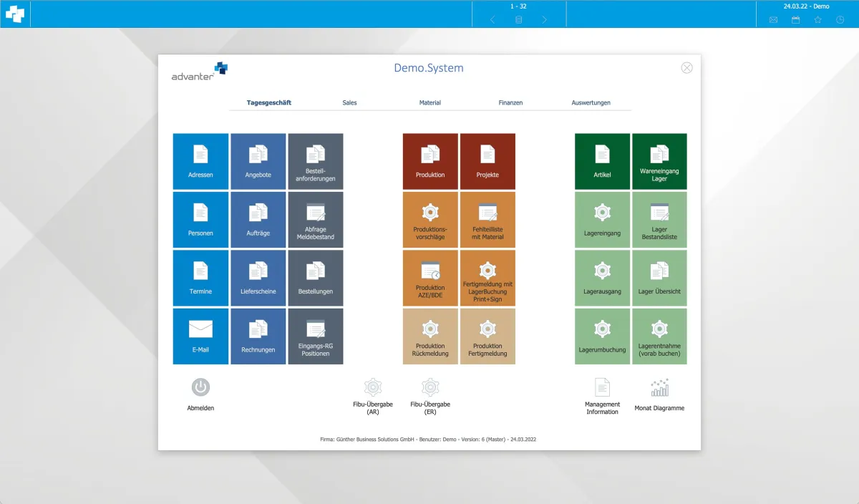Screen dimensions: 859x504
Task: Navigate forward with the right chevron
Action: (543, 19)
